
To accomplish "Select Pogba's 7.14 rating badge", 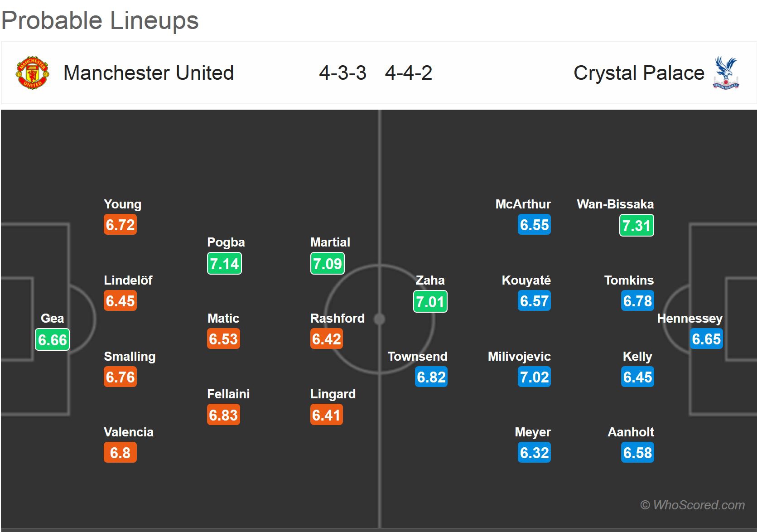I will (224, 263).
